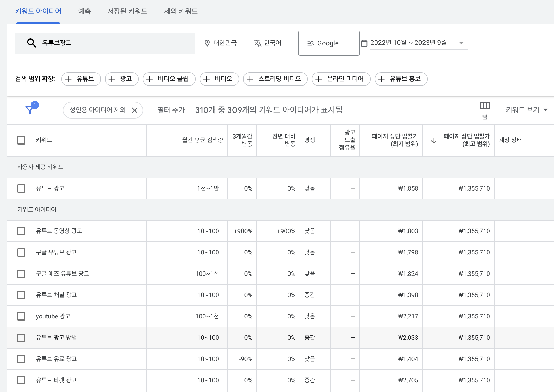Click the 한국어 language translate icon
The image size is (554, 392).
pyautogui.click(x=257, y=43)
